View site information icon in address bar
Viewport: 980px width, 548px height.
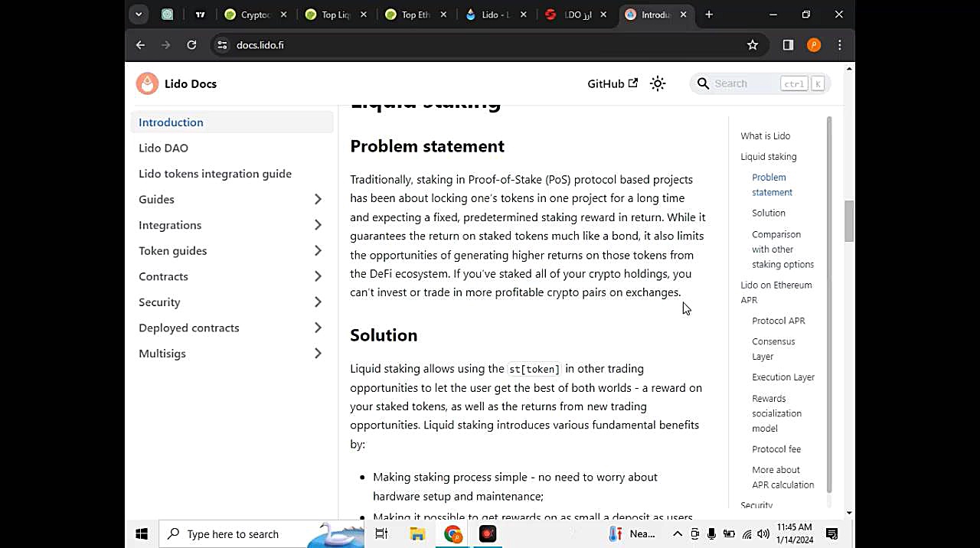pyautogui.click(x=222, y=45)
